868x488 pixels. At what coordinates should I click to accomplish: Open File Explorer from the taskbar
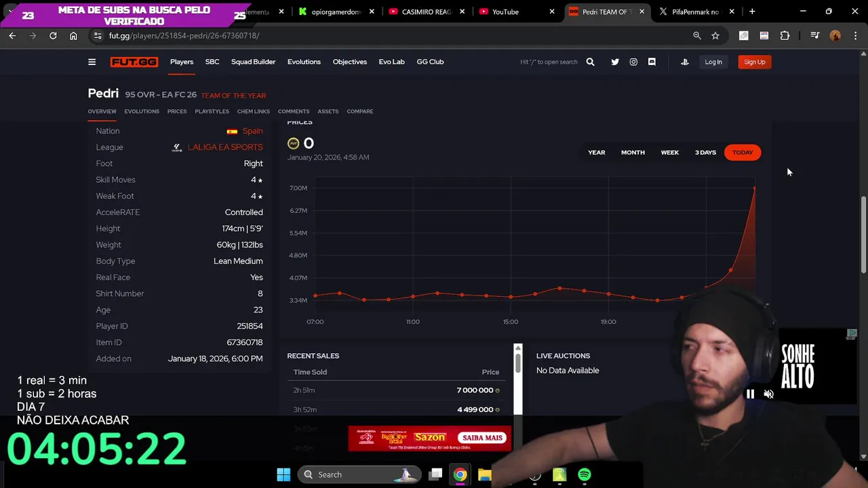(x=484, y=474)
